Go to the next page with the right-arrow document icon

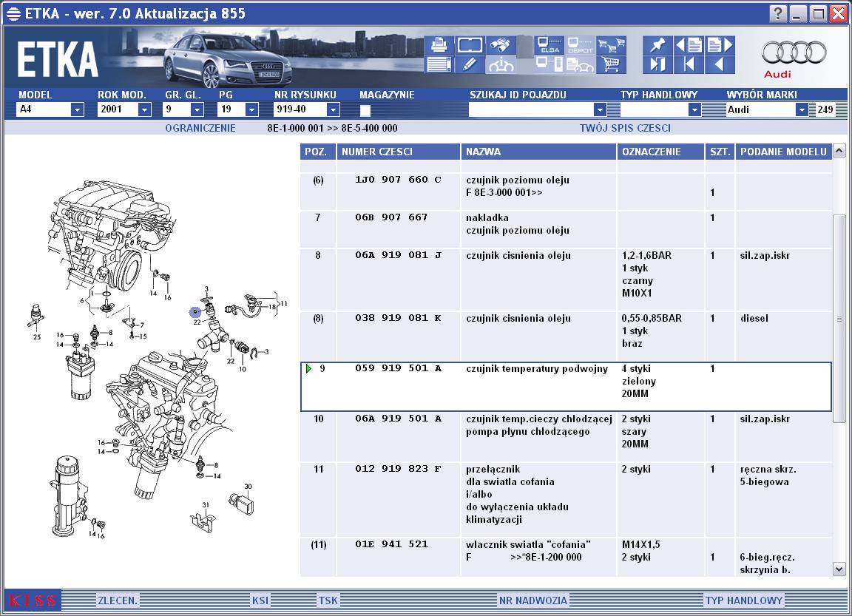[x=720, y=45]
